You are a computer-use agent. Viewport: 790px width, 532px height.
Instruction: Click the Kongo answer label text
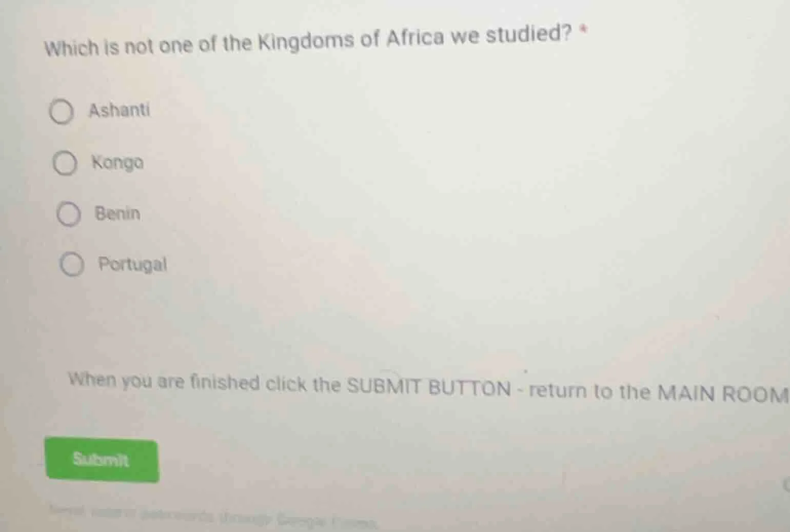[117, 163]
